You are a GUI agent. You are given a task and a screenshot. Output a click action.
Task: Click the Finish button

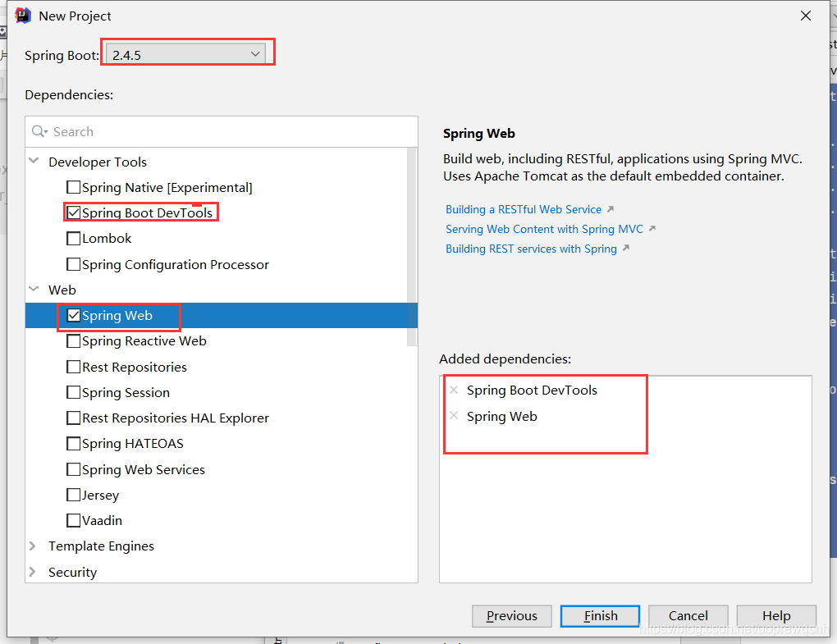coord(600,616)
